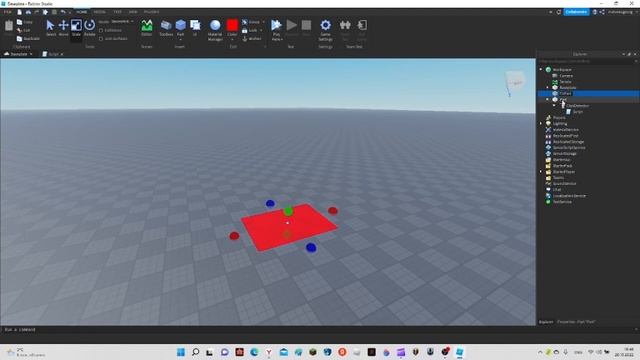Open the Mode Geometric dropdown
Viewport: 640px width, 360px height.
click(x=121, y=22)
